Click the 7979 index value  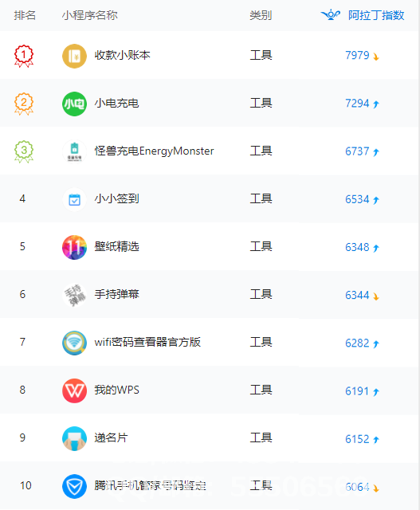[357, 55]
